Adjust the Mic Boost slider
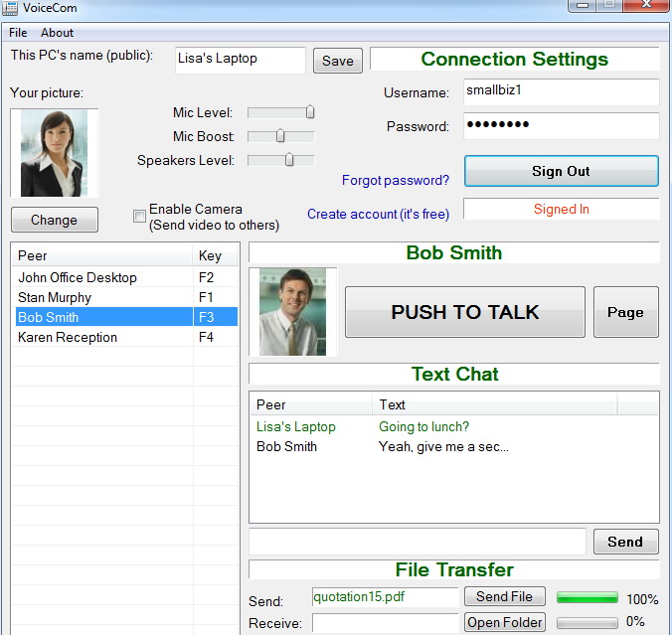This screenshot has height=635, width=672. click(280, 137)
